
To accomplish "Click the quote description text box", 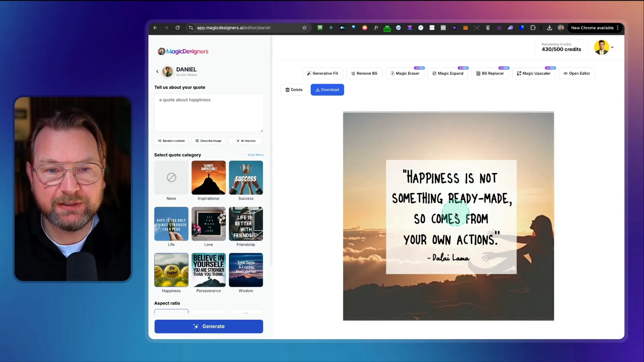I will coord(209,113).
